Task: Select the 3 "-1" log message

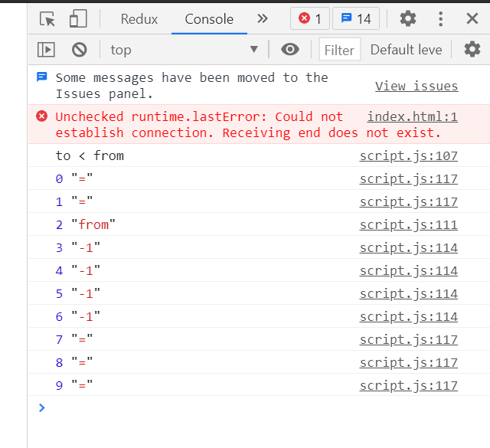Action: coord(78,247)
